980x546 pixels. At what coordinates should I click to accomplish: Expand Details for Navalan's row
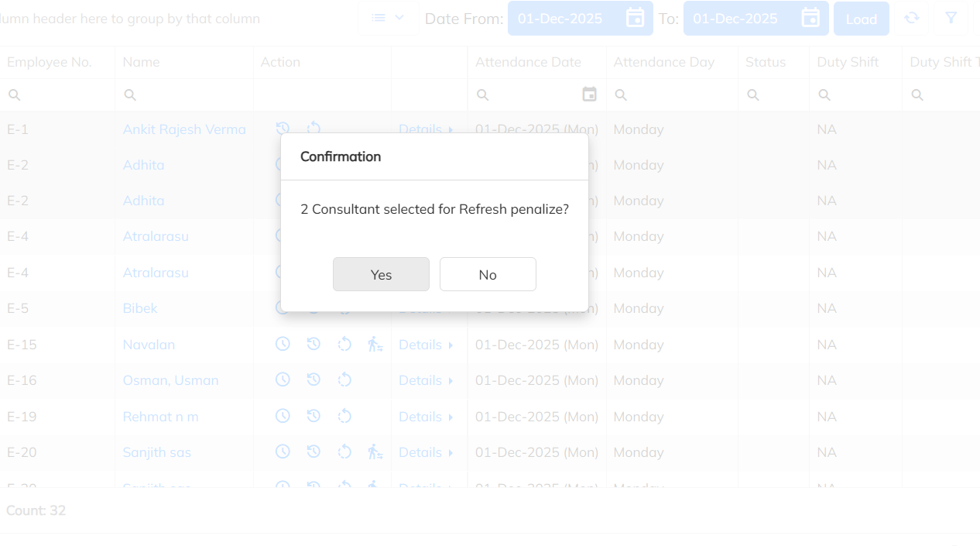tap(426, 345)
